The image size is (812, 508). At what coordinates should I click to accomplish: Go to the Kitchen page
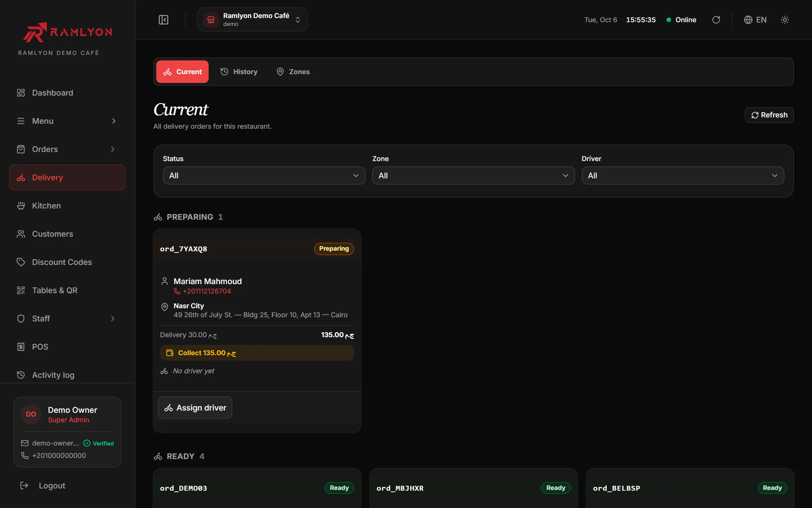click(67, 205)
